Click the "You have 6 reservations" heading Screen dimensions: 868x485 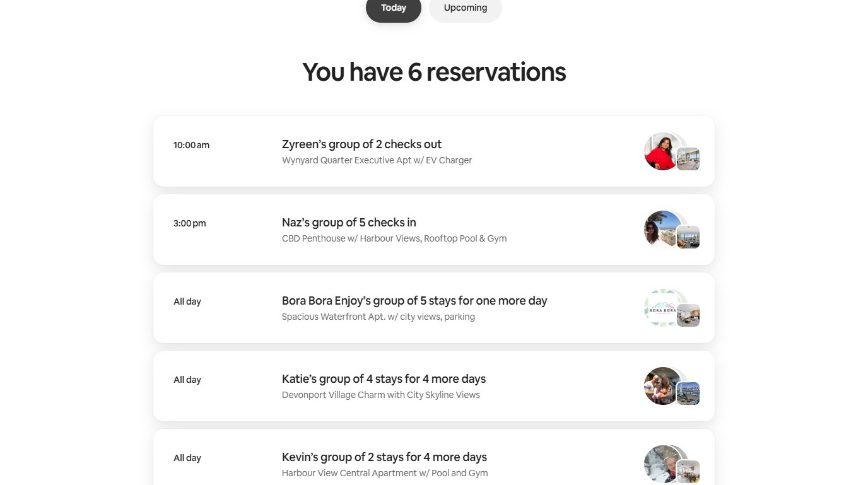pos(434,72)
